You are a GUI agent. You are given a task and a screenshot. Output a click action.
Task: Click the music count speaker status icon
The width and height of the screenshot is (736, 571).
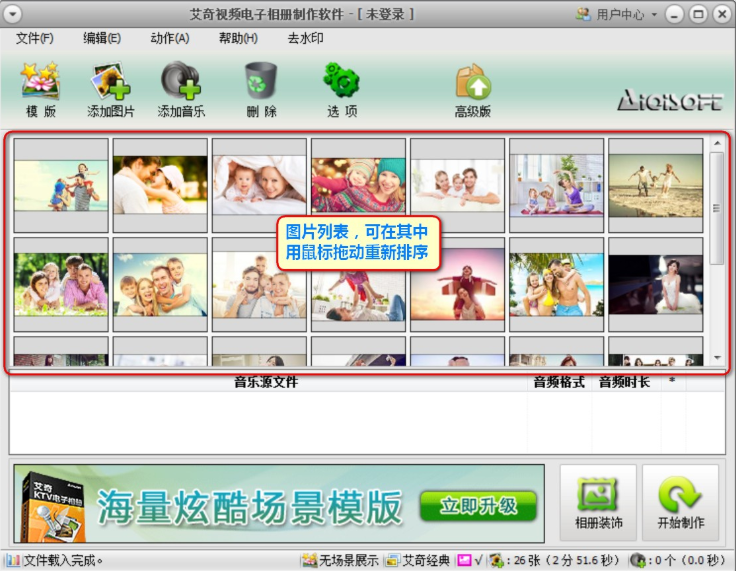pyautogui.click(x=638, y=560)
